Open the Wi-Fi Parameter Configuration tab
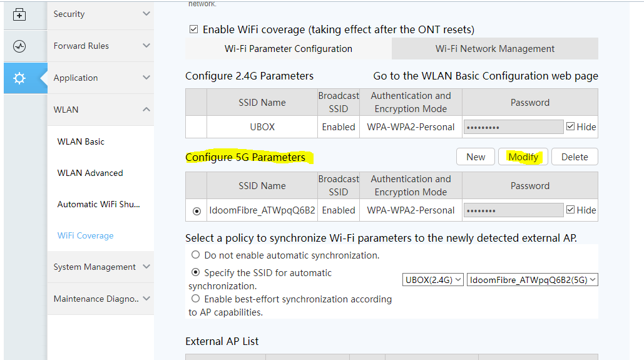This screenshot has height=360, width=644. pos(288,49)
